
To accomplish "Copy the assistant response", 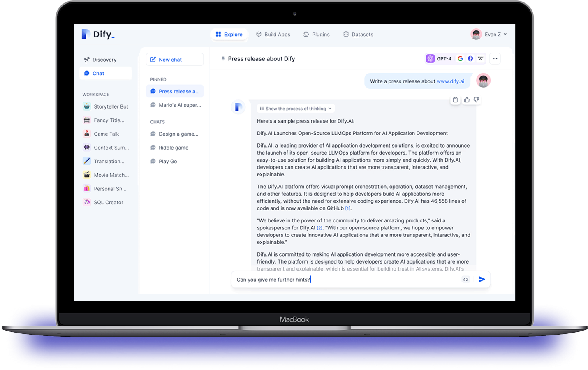I will 455,100.
